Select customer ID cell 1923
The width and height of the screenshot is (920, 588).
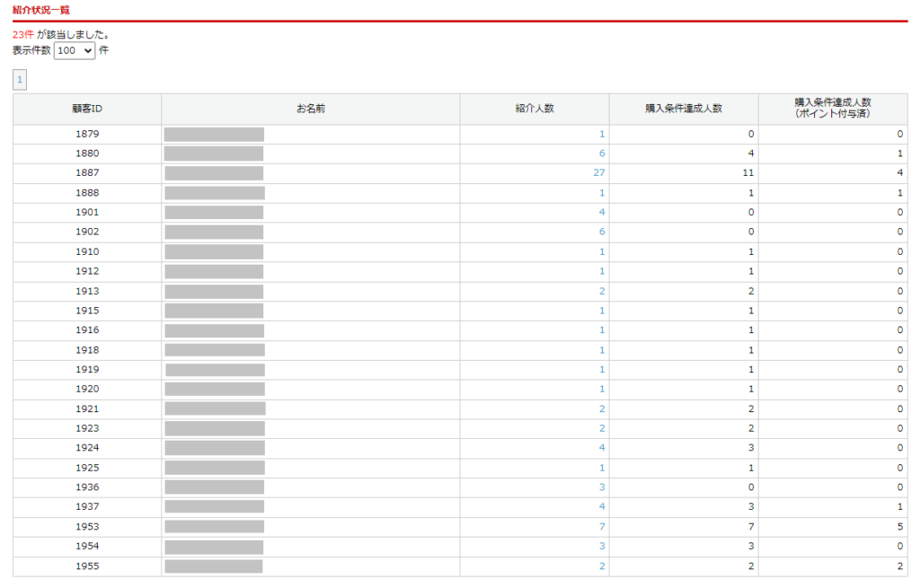pos(87,428)
